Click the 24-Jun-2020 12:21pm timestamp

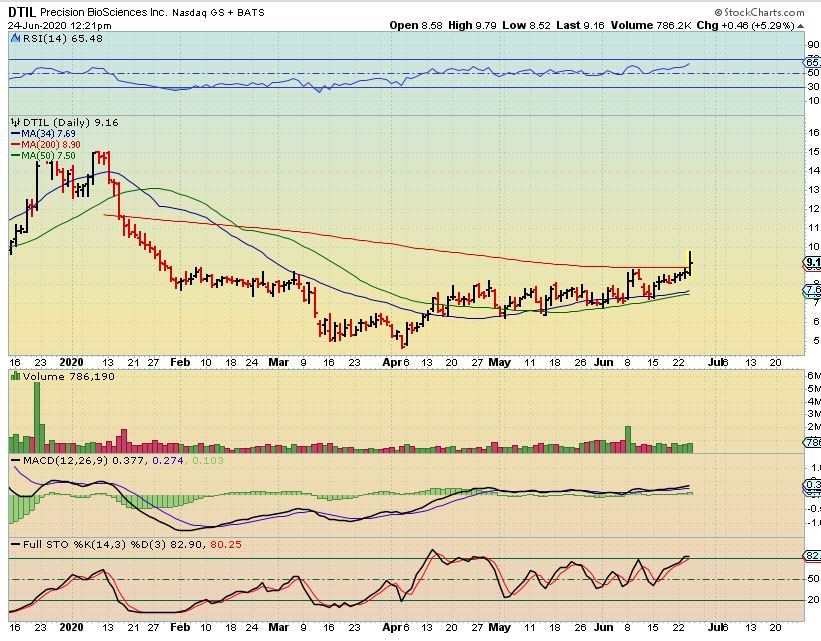59,26
